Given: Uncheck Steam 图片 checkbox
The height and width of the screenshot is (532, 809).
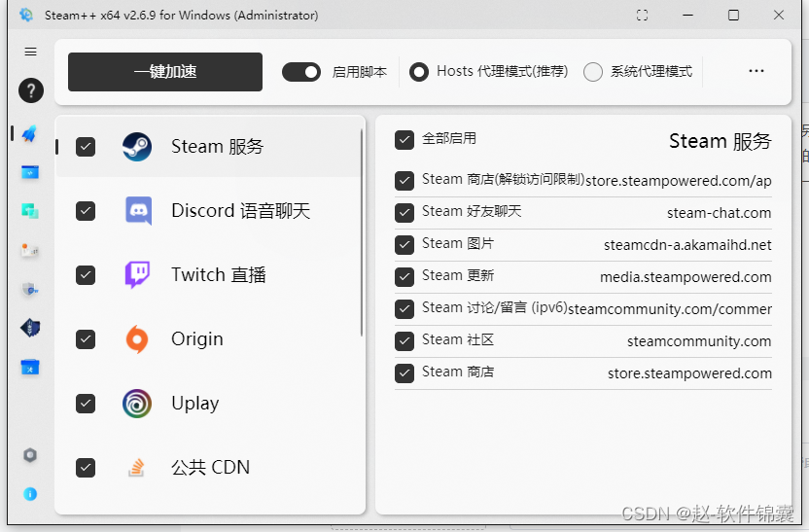Looking at the screenshot, I should 404,244.
